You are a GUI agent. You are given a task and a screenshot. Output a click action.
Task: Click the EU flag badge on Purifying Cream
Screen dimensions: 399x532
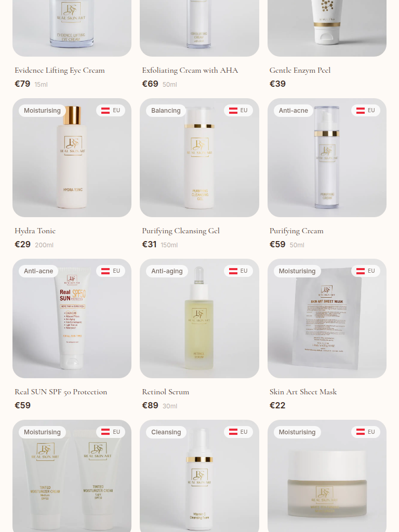[366, 111]
